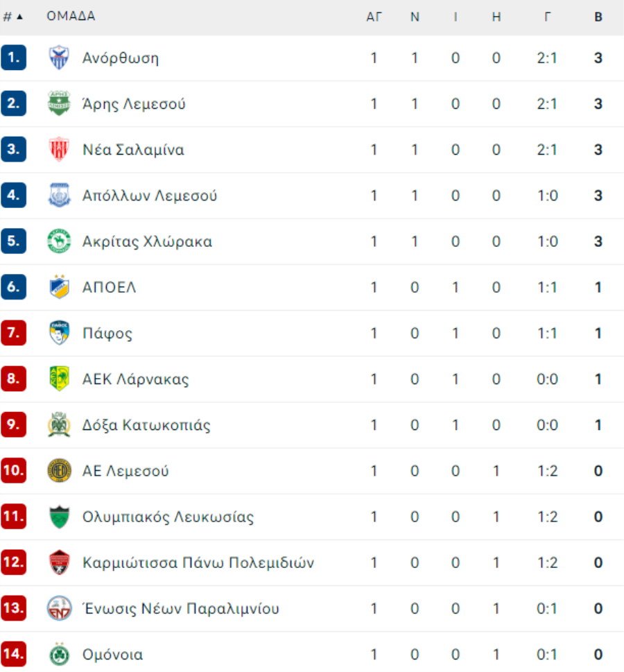Click the blue position badge 1.
The height and width of the screenshot is (672, 624).
(13, 58)
